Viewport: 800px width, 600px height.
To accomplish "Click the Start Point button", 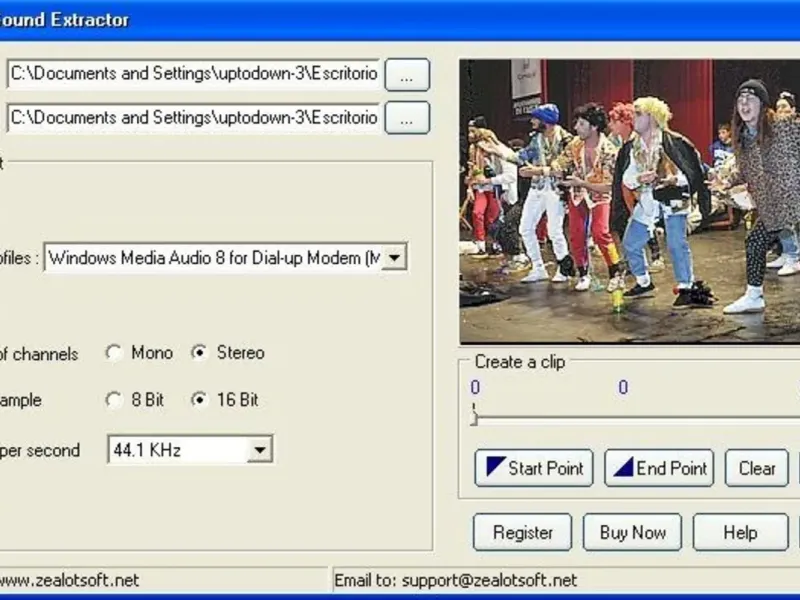I will coord(534,468).
